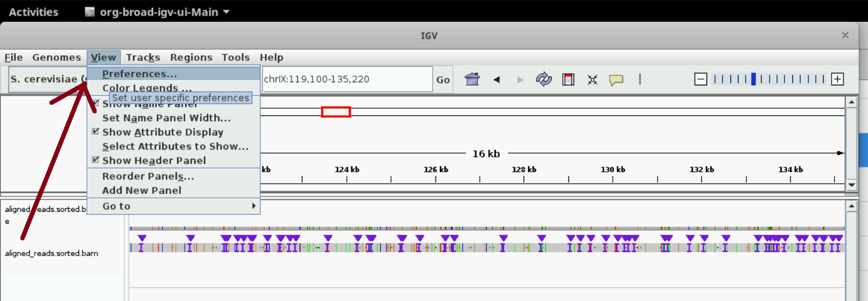868x301 pixels.
Task: Select the aligned_reads.sorted.bam track name
Action: [x=51, y=253]
